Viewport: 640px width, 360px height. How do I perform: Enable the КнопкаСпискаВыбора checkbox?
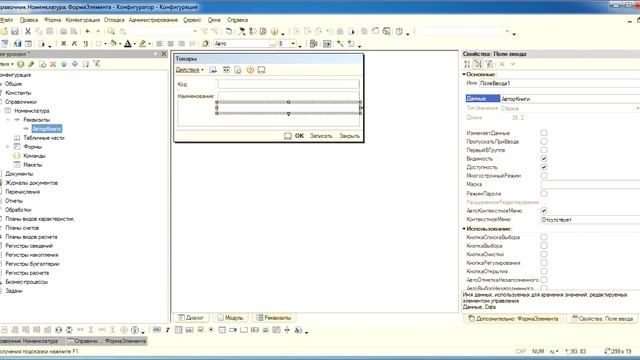tap(544, 237)
